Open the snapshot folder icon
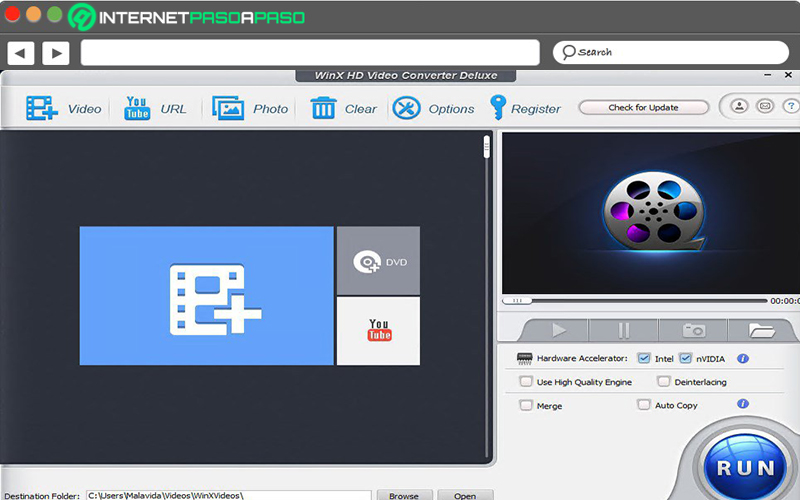Screen dimensions: 800x500 (761, 331)
